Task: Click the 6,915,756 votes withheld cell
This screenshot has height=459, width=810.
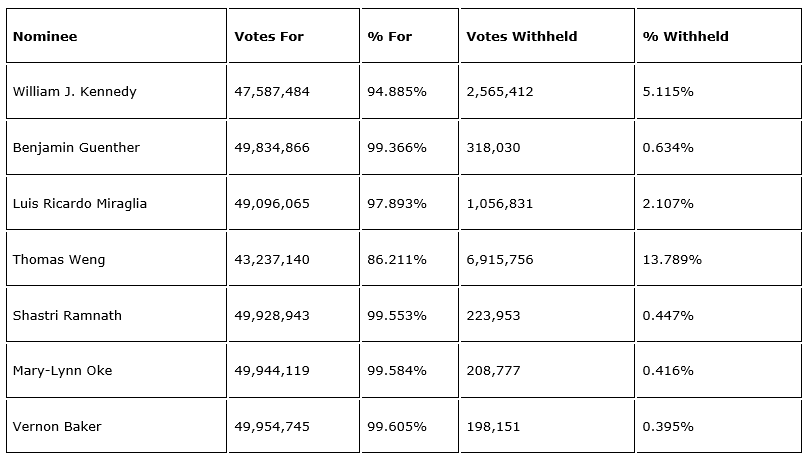Action: (x=500, y=260)
